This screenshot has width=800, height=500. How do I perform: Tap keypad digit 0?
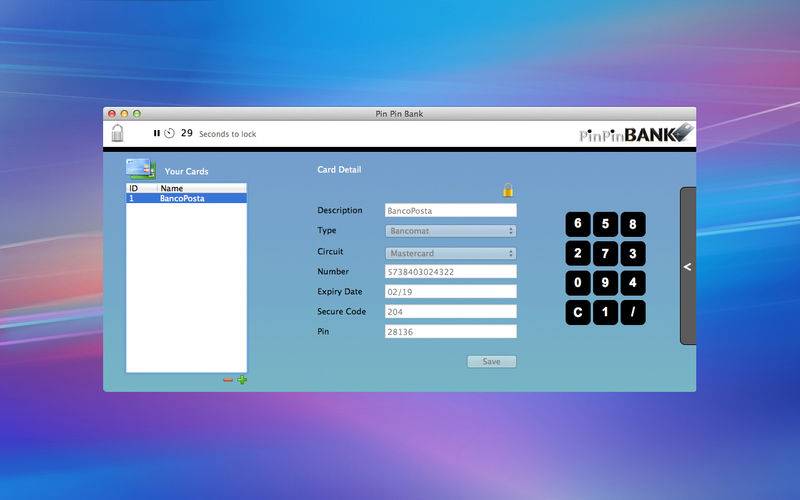(x=578, y=283)
